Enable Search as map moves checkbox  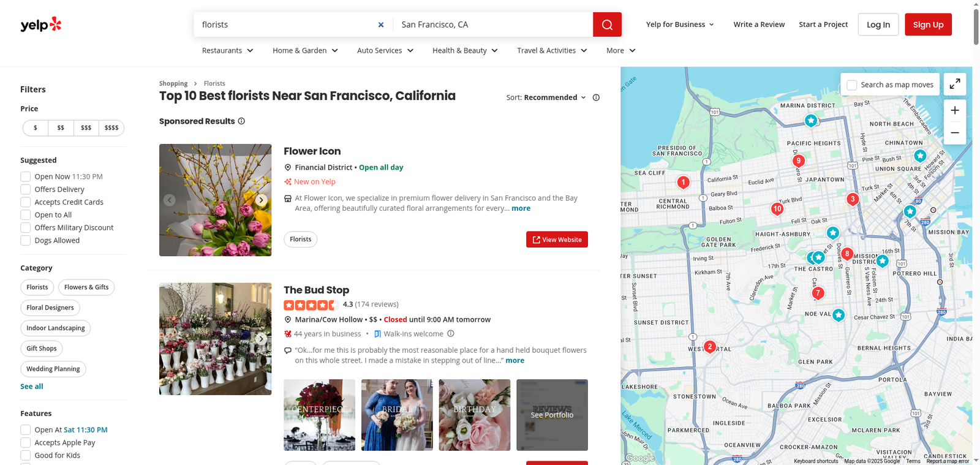pyautogui.click(x=852, y=85)
